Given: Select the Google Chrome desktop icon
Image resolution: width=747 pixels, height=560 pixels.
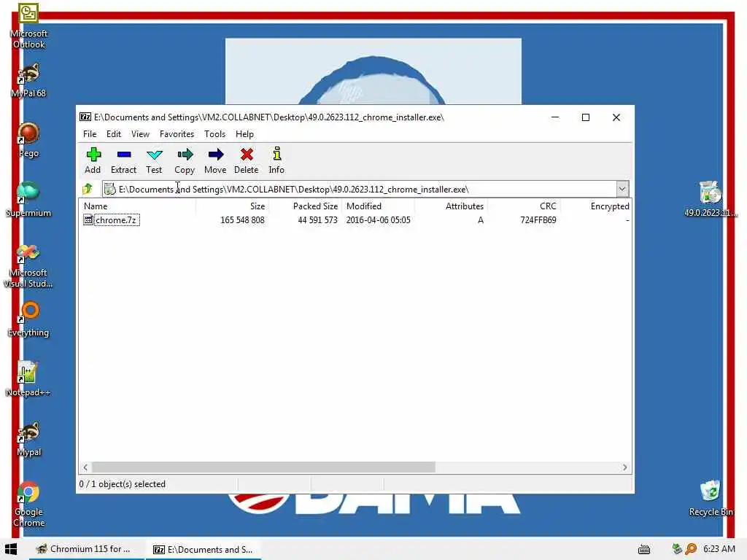Looking at the screenshot, I should [x=28, y=504].
